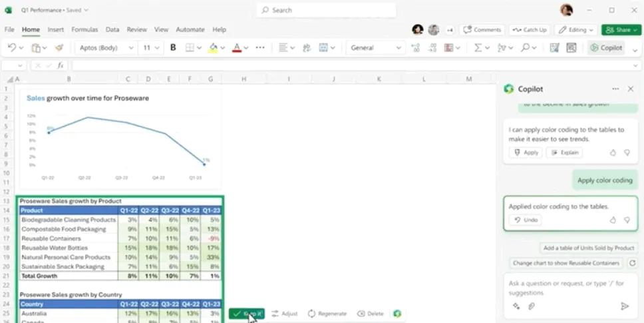The image size is (644, 323).
Task: Click Explain in Copilot color coding card
Action: point(564,153)
